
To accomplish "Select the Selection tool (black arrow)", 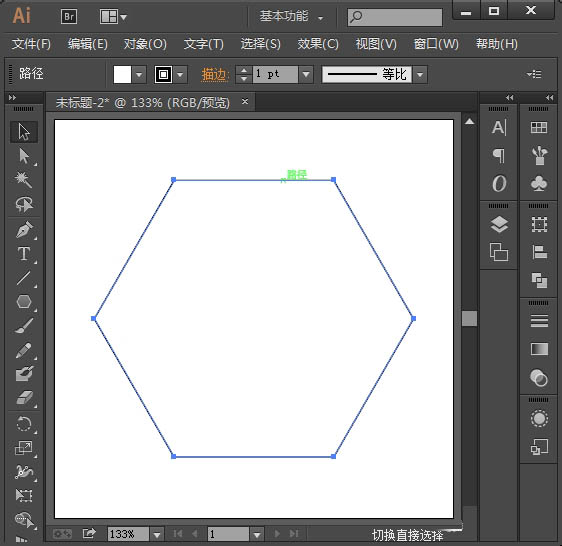I will 24,132.
